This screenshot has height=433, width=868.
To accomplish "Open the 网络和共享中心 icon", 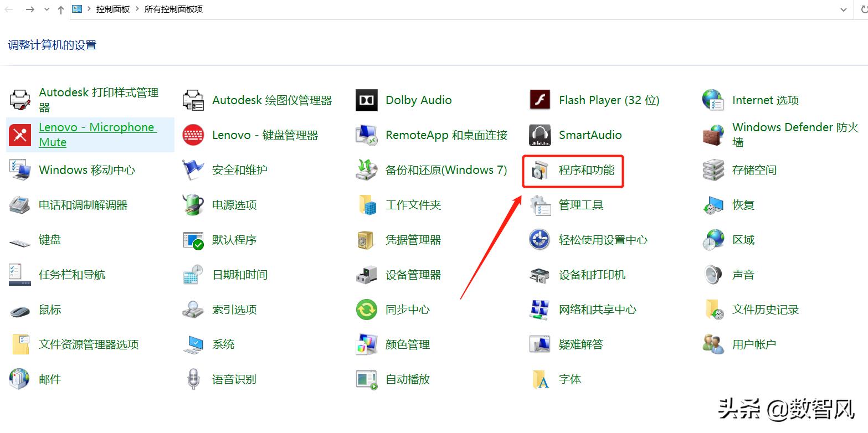I will click(x=540, y=310).
